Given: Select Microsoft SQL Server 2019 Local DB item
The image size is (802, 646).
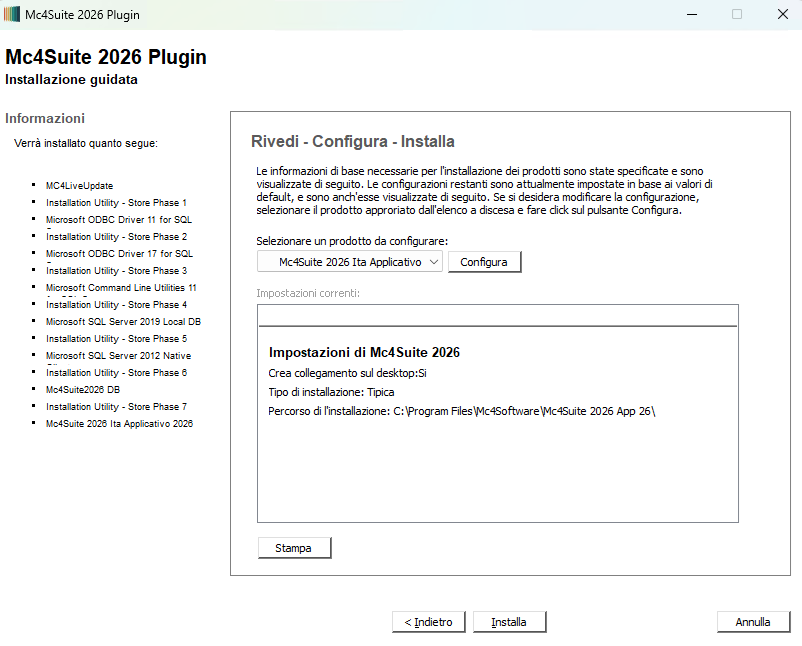Looking at the screenshot, I should (x=123, y=322).
